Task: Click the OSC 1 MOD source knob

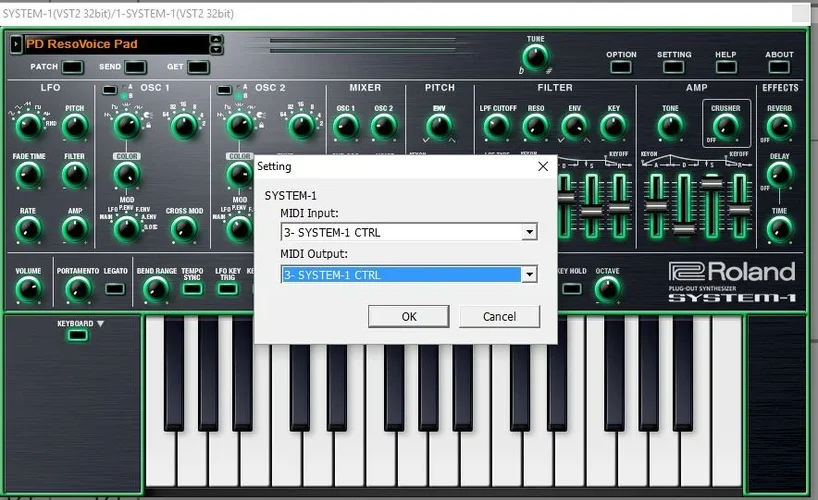Action: (x=126, y=229)
